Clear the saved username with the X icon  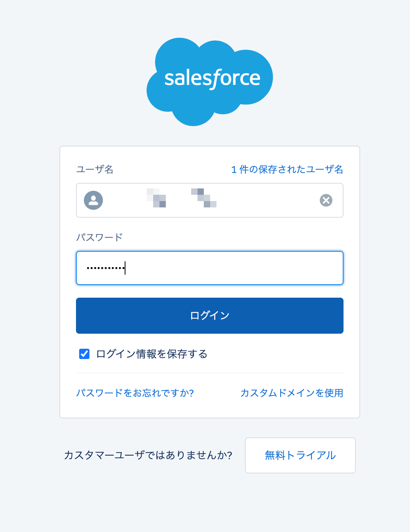[326, 200]
